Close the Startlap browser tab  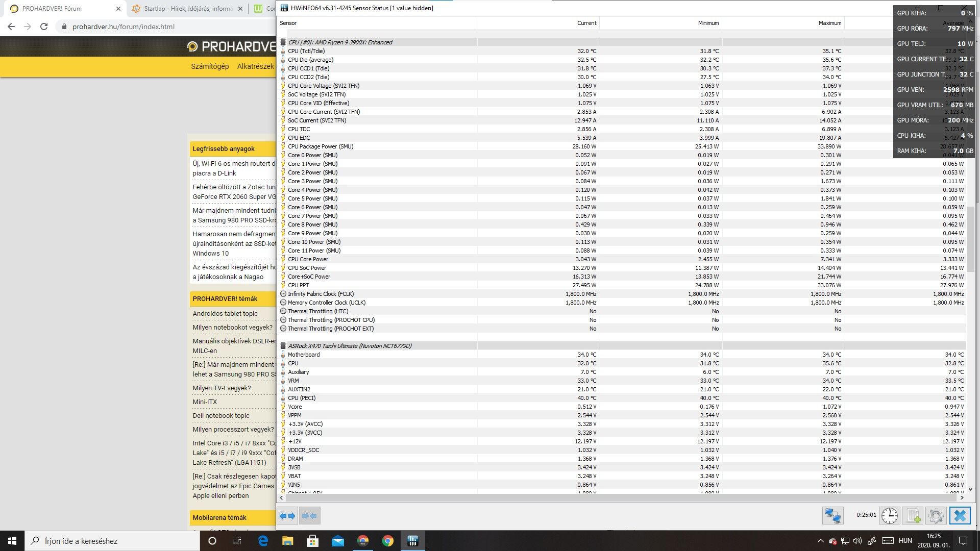click(x=241, y=9)
